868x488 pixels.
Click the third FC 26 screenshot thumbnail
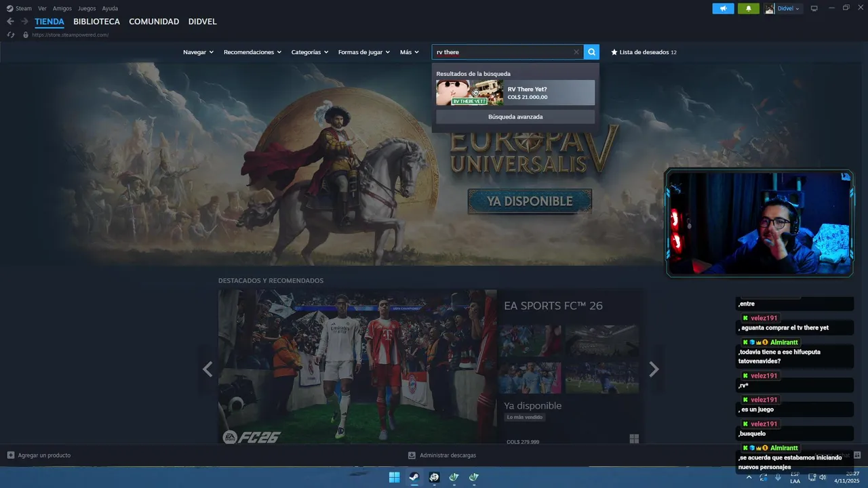point(530,378)
